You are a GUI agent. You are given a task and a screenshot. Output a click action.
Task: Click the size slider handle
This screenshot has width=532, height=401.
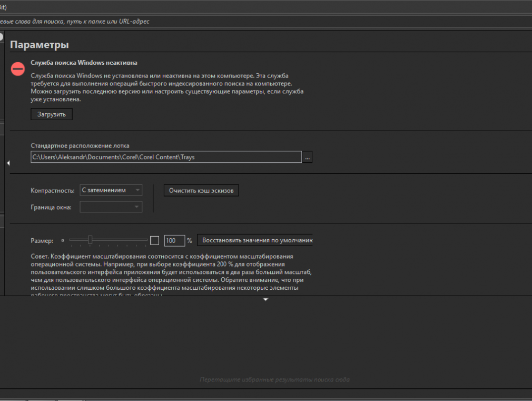click(x=90, y=240)
